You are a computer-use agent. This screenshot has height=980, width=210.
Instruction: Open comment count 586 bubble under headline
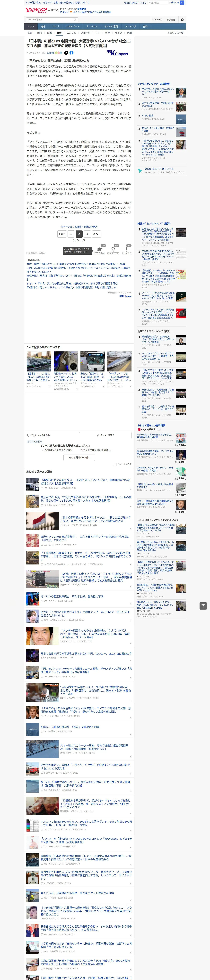[x=51, y=53]
